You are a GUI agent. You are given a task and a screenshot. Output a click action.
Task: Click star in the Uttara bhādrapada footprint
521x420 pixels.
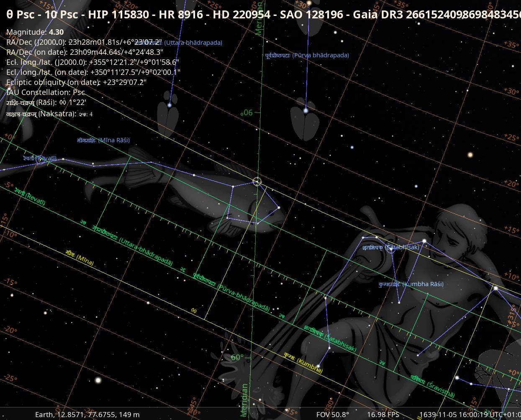pyautogui.click(x=169, y=105)
